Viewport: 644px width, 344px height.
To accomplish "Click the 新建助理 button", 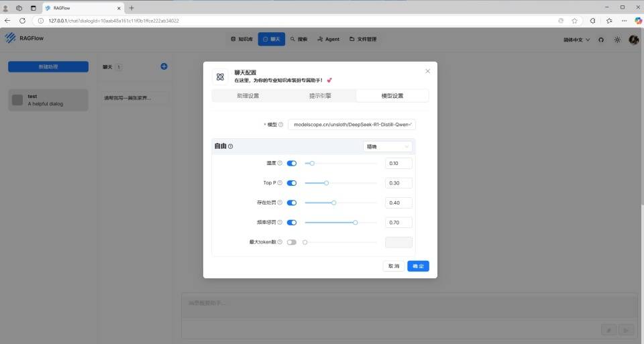I will pos(48,66).
